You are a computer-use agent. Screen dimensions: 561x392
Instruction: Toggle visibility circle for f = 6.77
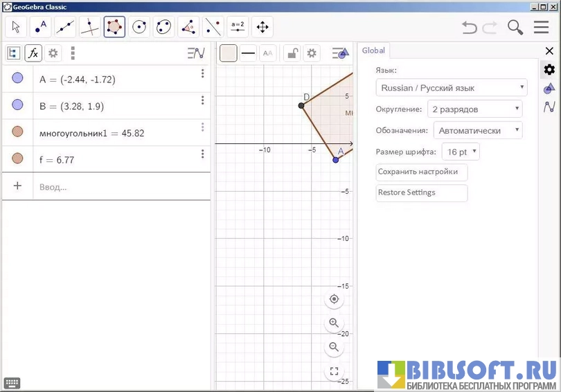17,159
